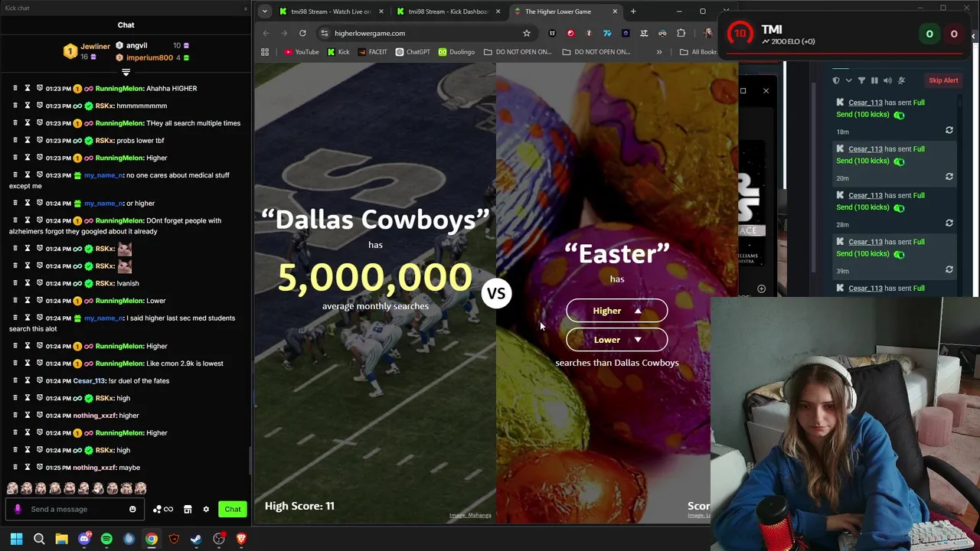Go back in browser history
Screen dimensions: 980x551
[266, 33]
